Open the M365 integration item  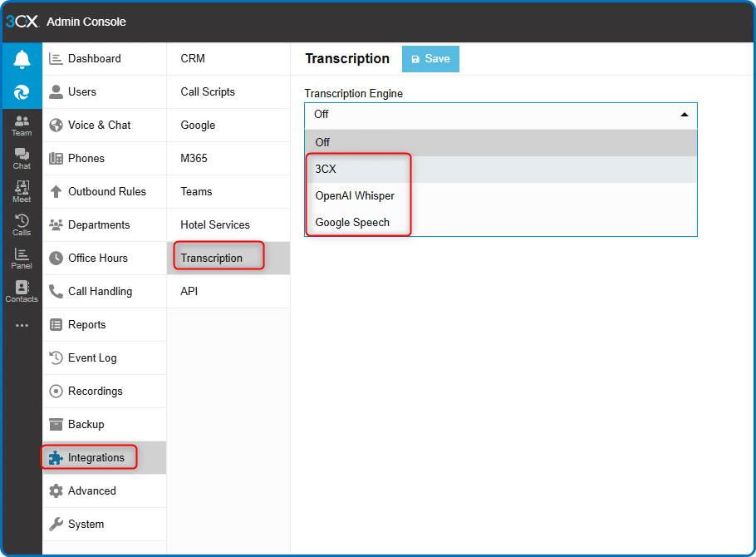(x=228, y=158)
